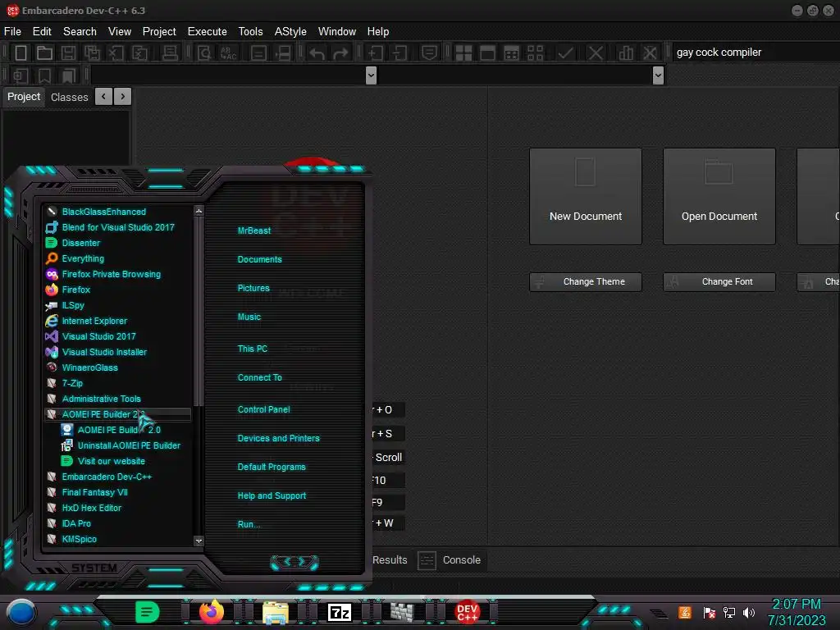This screenshot has height=630, width=840.
Task: Open the File menu
Action: pyautogui.click(x=12, y=32)
